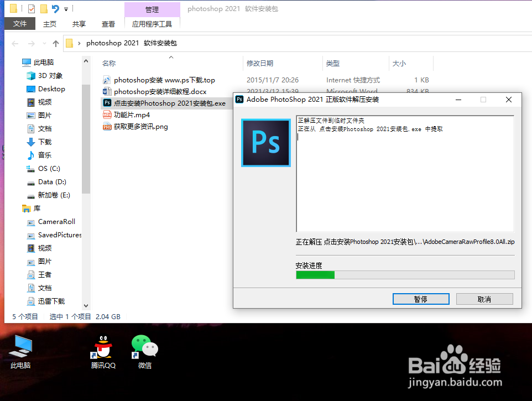The image size is (532, 401).
Task: Open Data (D:) drive in navigation pane
Action: click(x=52, y=182)
